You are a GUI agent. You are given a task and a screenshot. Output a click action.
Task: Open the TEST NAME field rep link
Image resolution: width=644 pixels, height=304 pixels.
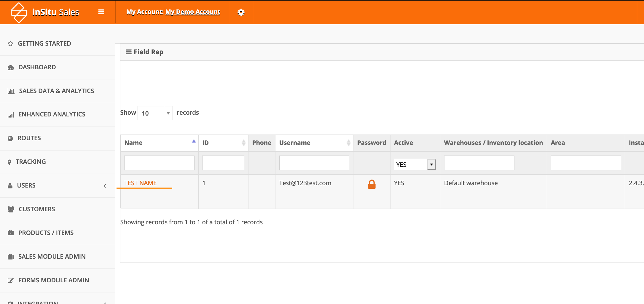point(140,183)
